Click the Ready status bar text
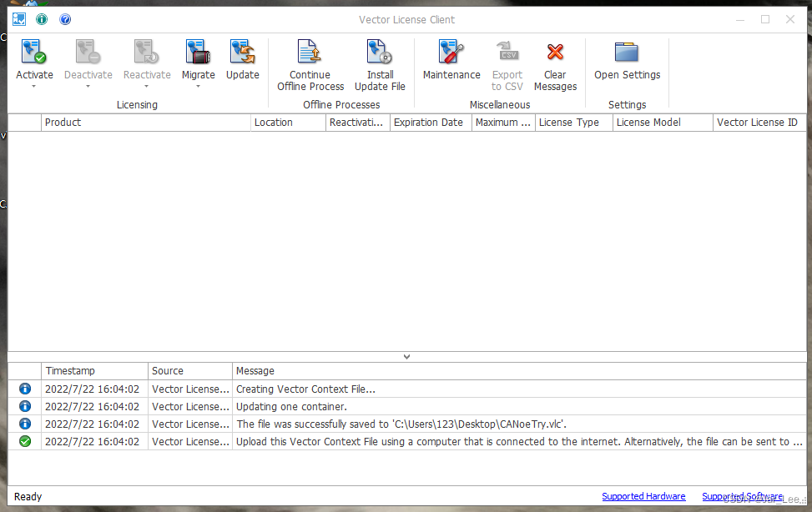The height and width of the screenshot is (512, 812). point(28,496)
